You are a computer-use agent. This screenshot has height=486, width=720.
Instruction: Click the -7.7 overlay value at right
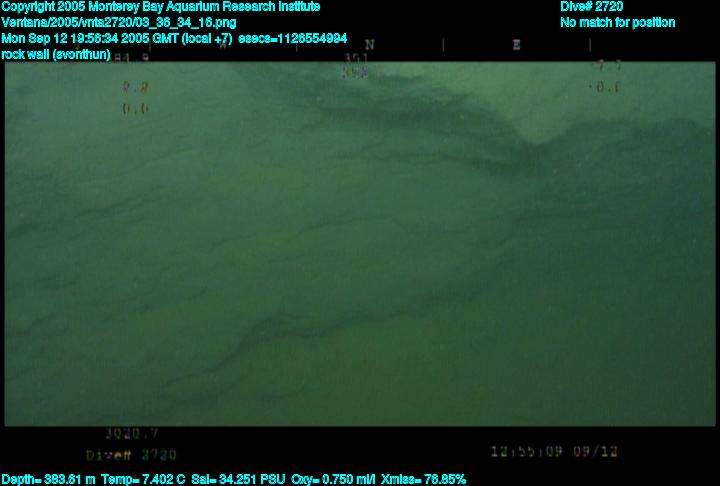coord(607,66)
